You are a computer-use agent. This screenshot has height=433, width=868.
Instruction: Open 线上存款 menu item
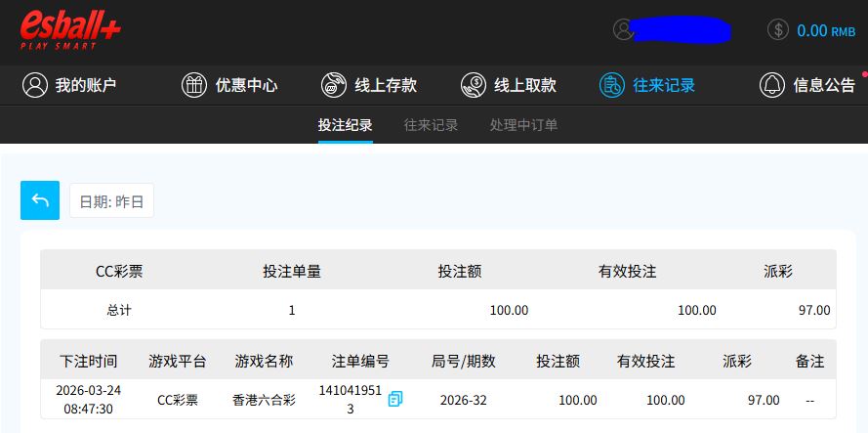point(386,85)
